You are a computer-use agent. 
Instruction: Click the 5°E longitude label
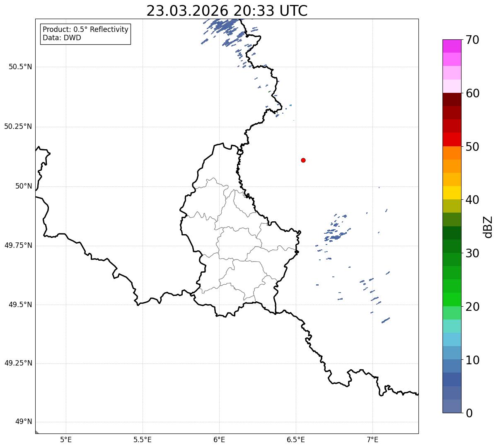pyautogui.click(x=66, y=439)
